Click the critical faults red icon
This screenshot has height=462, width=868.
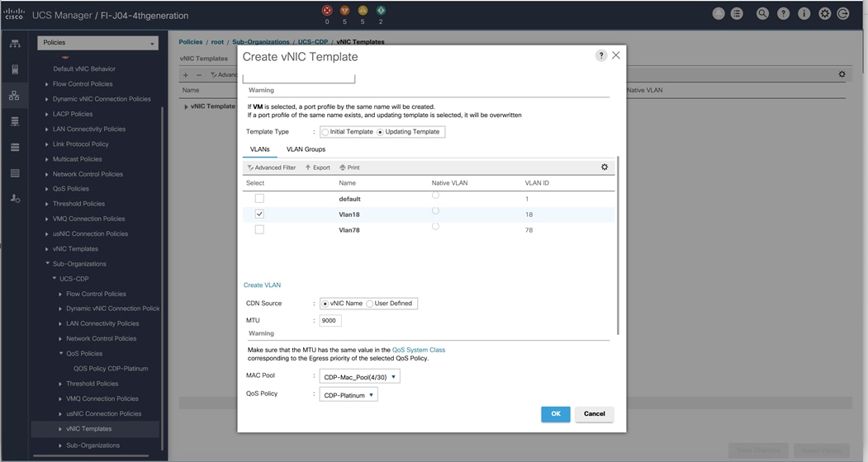click(x=327, y=11)
